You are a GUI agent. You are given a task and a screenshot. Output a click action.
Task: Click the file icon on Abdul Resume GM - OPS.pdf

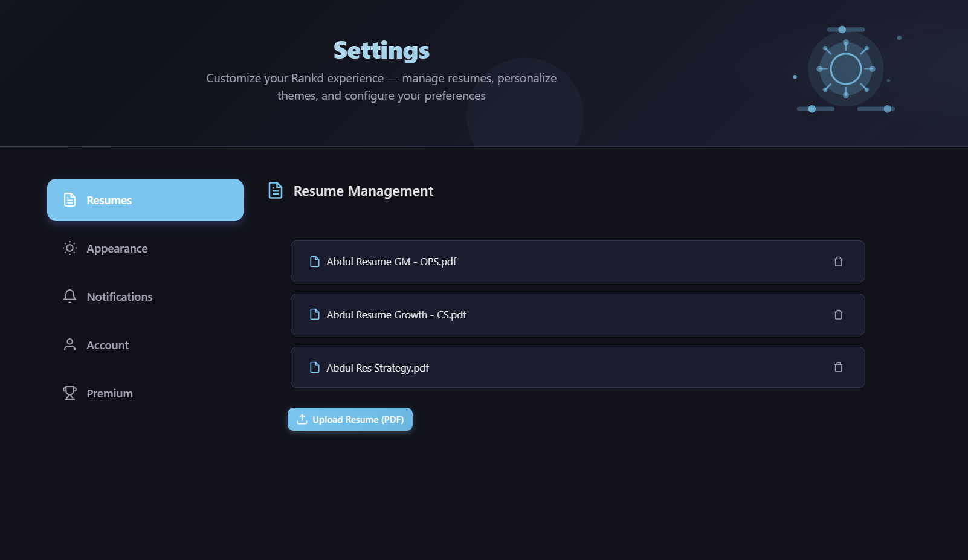click(x=314, y=261)
